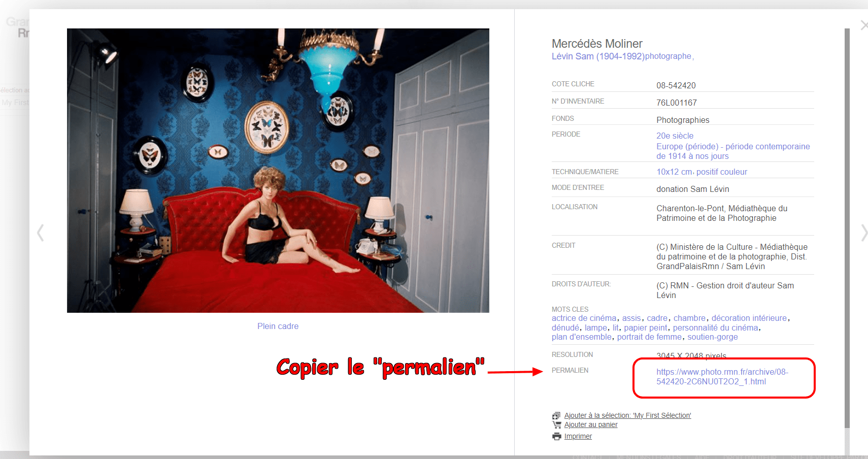The width and height of the screenshot is (868, 459).
Task: Select the title 'Mercédès Moliner'
Action: point(597,44)
